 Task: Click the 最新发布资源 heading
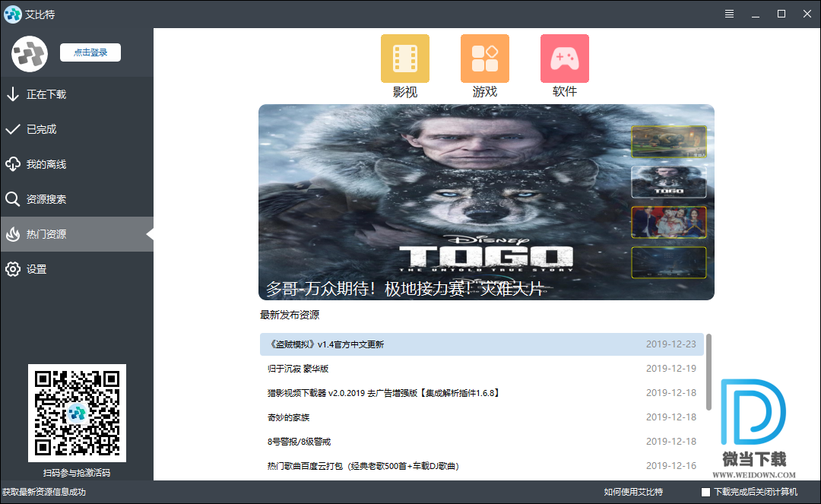point(290,315)
